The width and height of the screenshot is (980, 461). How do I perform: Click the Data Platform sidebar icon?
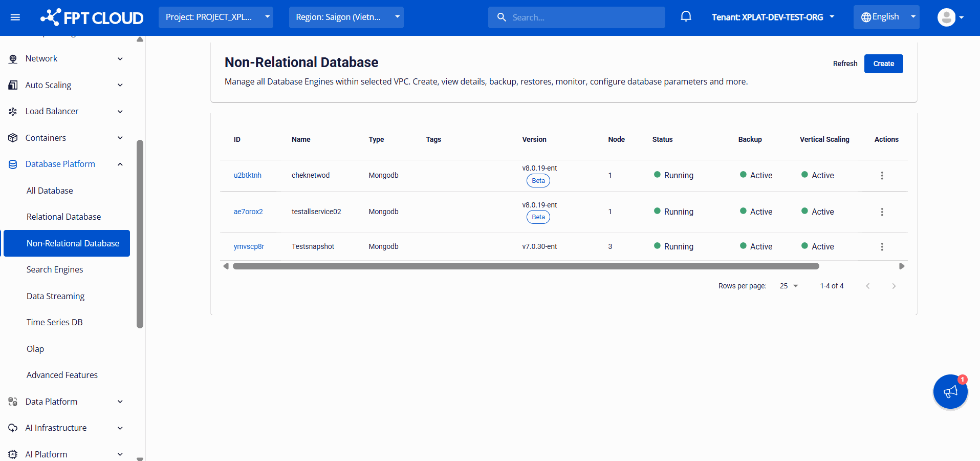13,402
